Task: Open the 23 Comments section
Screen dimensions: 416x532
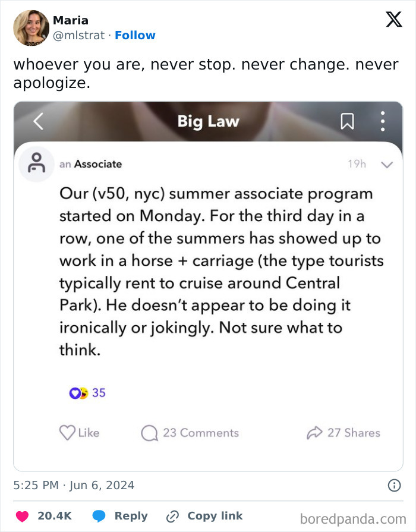Action: [190, 433]
